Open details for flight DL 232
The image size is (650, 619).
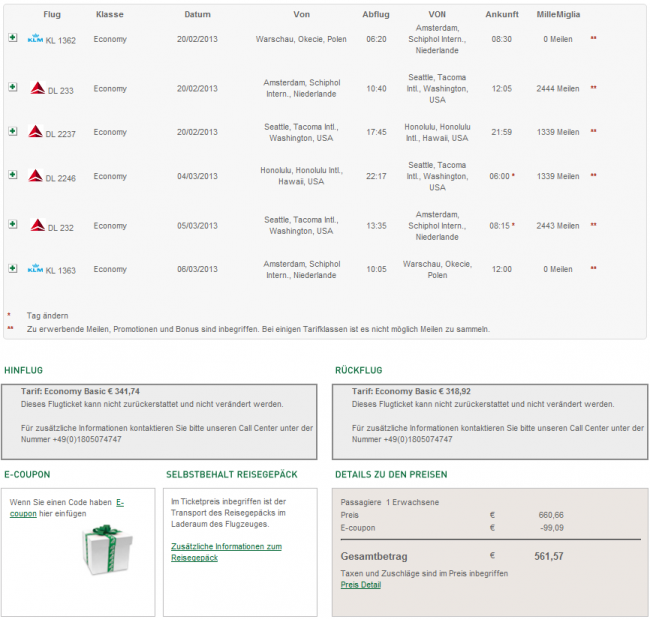13,224
